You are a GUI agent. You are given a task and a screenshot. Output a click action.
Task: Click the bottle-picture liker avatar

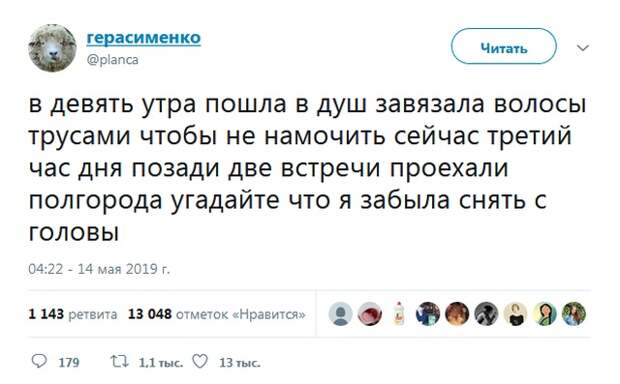399,314
